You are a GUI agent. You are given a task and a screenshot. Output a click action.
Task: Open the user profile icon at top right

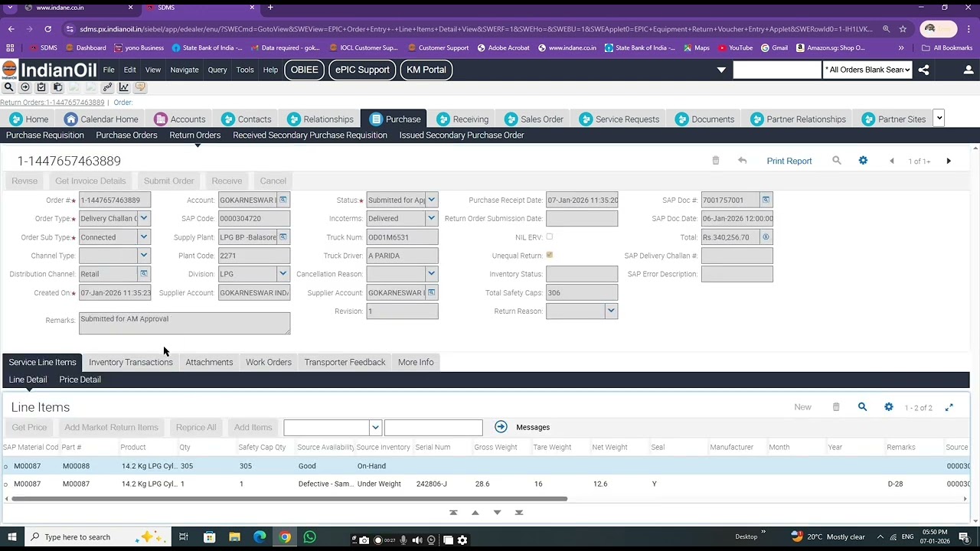coord(969,70)
